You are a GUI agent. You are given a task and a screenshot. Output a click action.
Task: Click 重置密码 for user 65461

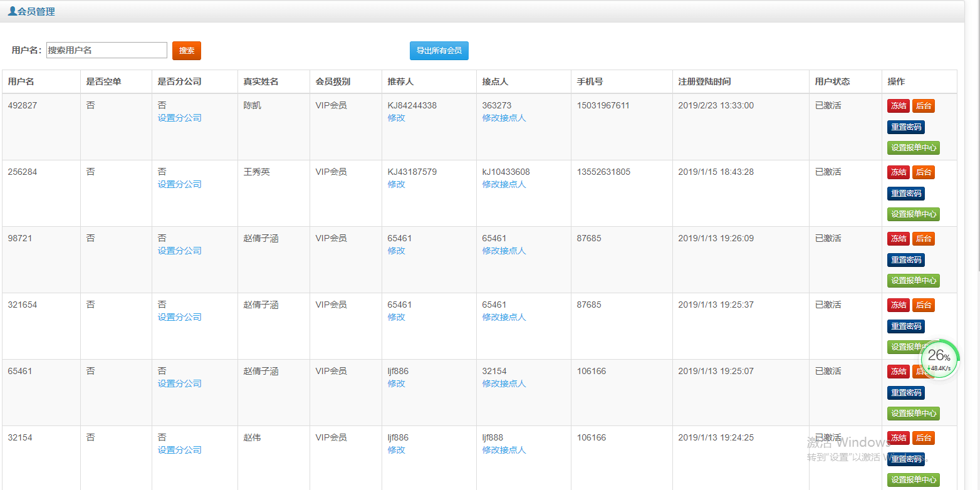[906, 393]
